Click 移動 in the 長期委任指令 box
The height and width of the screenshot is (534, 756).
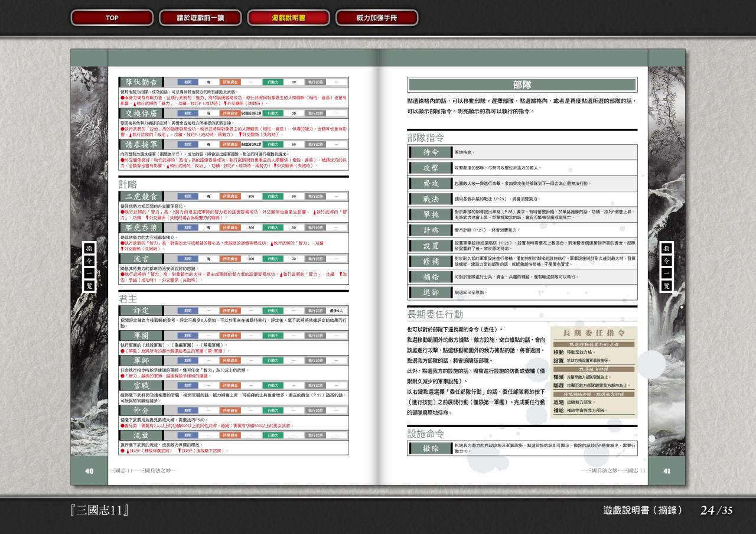tap(559, 351)
